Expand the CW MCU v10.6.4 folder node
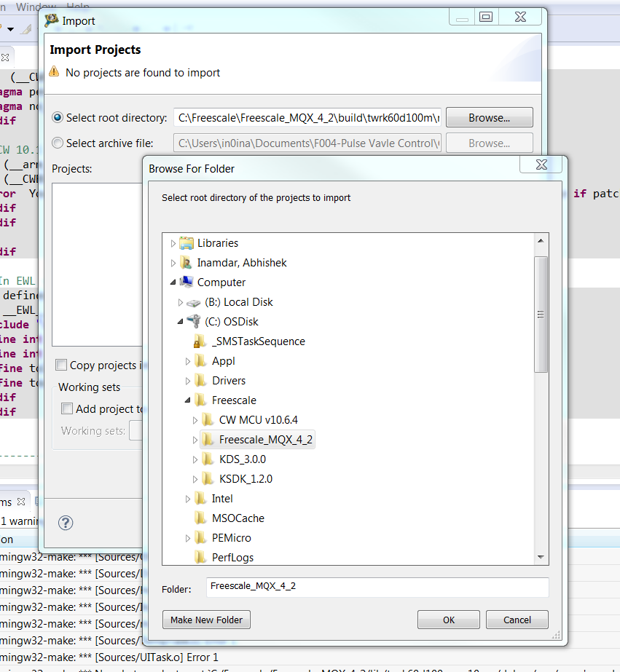The width and height of the screenshot is (620, 672). coord(195,420)
